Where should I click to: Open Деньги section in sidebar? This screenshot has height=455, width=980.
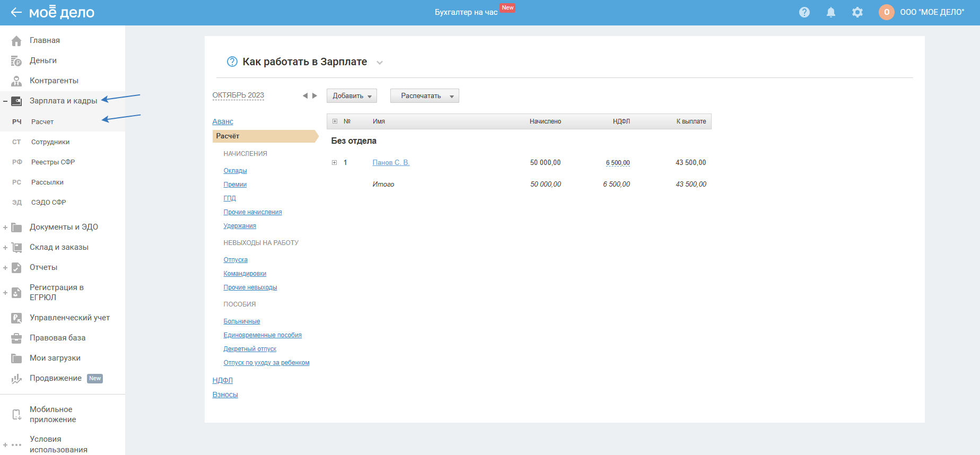coord(43,60)
